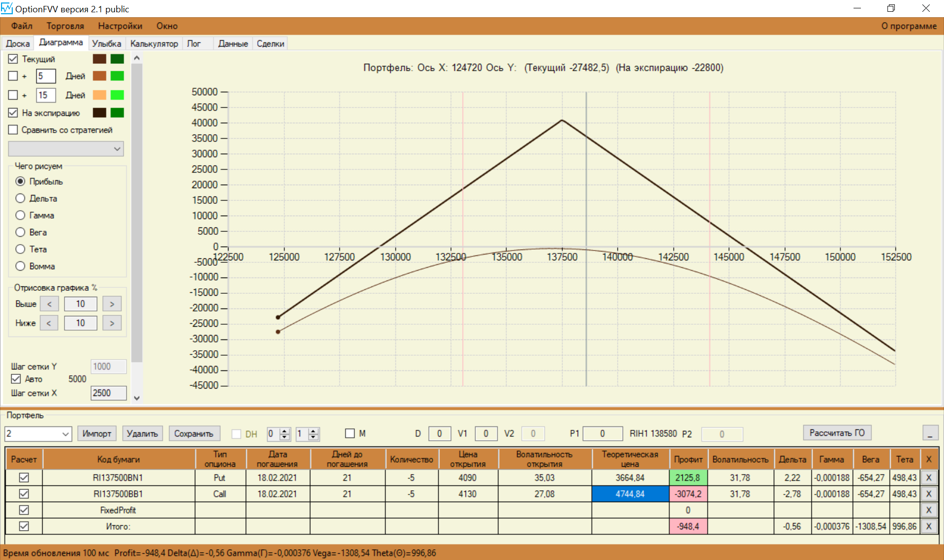Uncheck Авто grid step checkbox

point(16,379)
